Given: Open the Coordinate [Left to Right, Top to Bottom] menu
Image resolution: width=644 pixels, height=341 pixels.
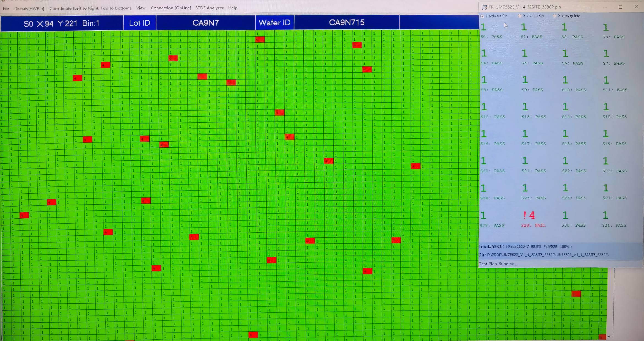Looking at the screenshot, I should coord(90,8).
